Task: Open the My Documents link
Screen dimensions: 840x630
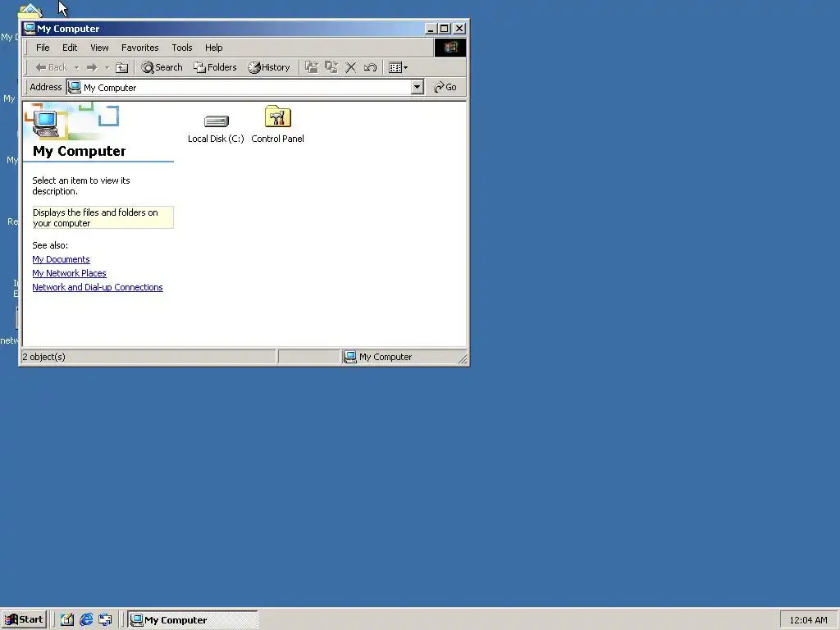Action: (x=61, y=259)
